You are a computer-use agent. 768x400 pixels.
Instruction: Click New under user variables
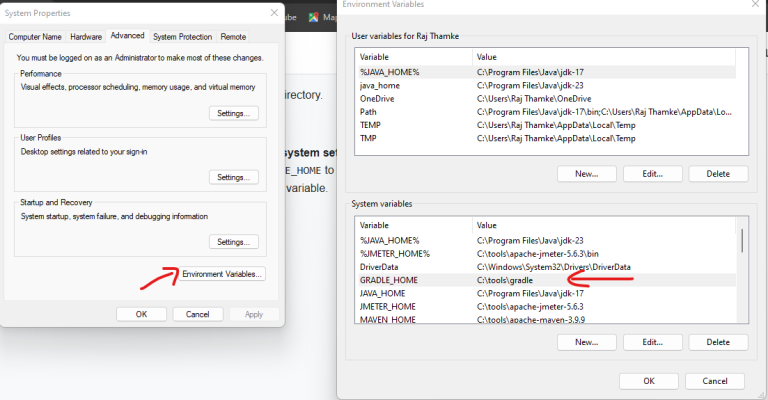(x=587, y=174)
